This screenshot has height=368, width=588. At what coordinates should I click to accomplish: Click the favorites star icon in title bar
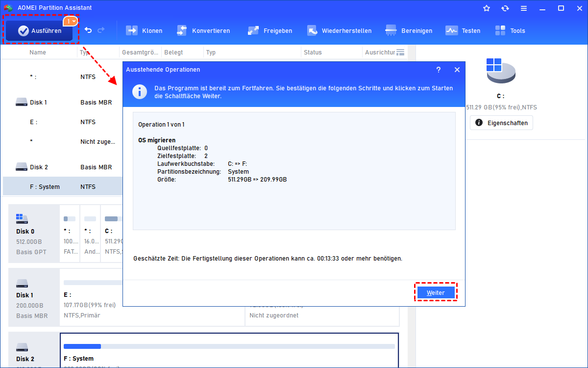point(487,8)
